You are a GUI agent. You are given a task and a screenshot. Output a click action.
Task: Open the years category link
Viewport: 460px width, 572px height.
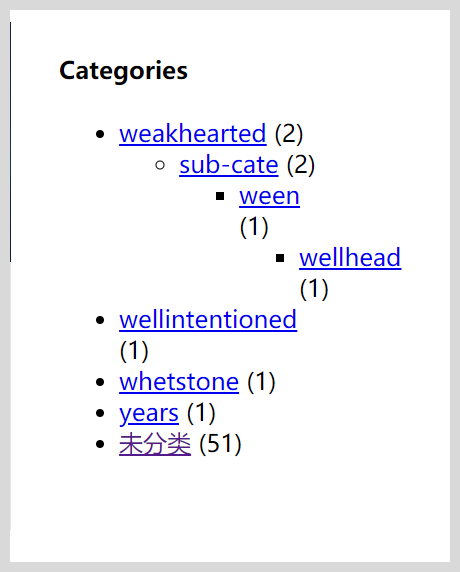(149, 414)
